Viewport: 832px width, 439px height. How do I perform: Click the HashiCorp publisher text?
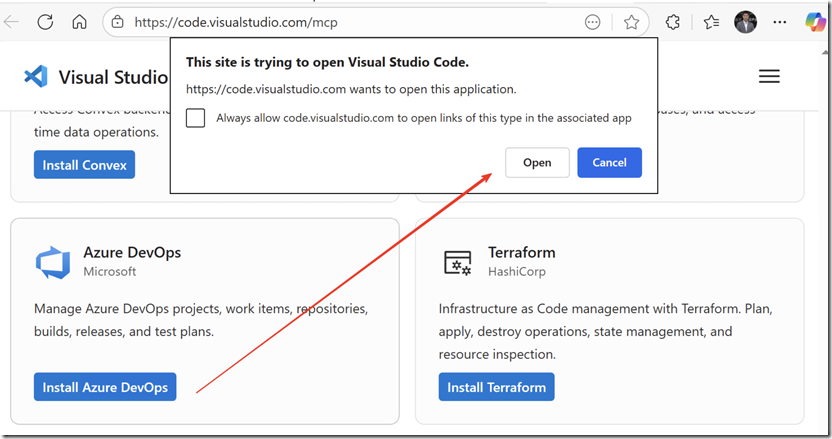coord(517,271)
